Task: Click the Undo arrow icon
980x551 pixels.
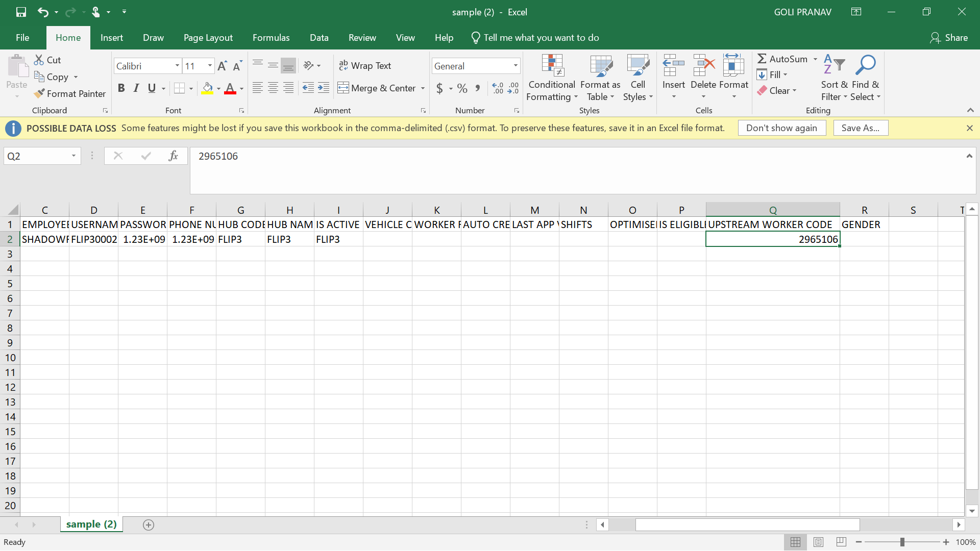Action: point(43,12)
